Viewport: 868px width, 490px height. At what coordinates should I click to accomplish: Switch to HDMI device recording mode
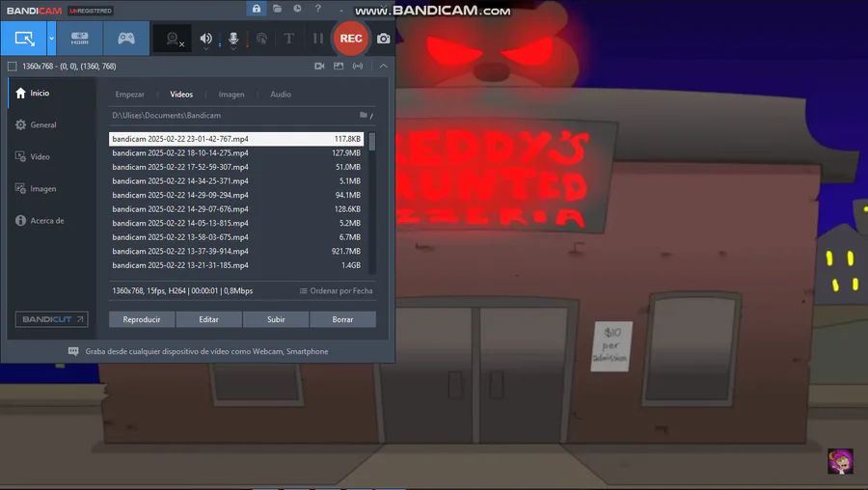pos(80,39)
